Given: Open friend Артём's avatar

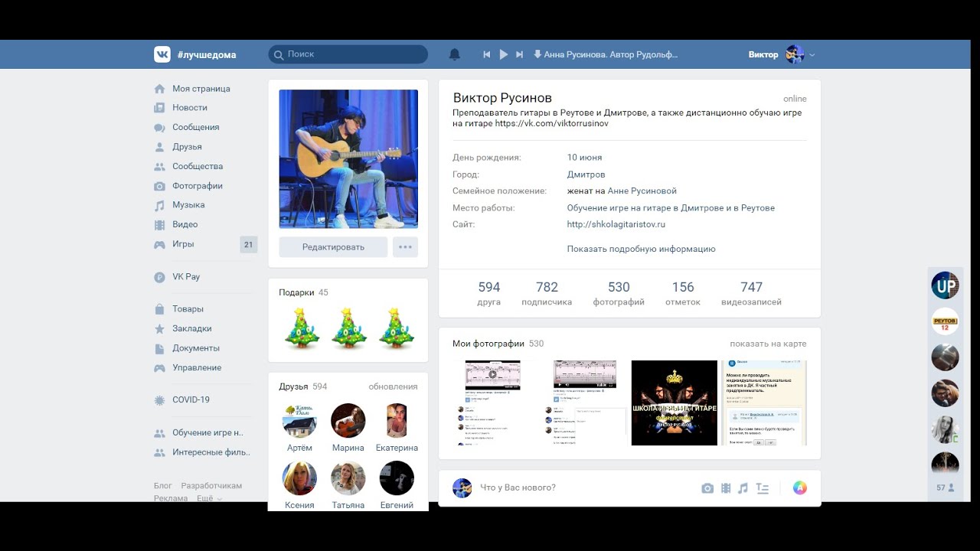Looking at the screenshot, I should tap(299, 421).
